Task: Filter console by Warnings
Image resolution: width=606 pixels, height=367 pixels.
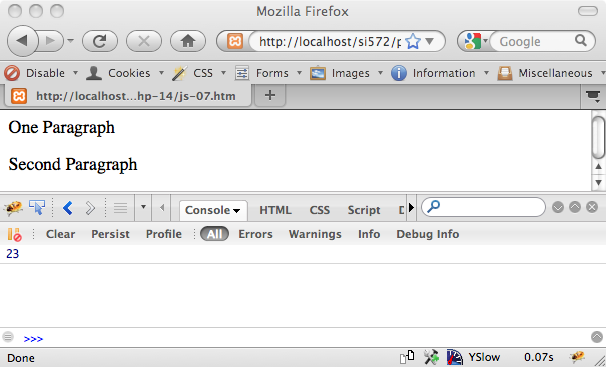Action: coord(315,234)
